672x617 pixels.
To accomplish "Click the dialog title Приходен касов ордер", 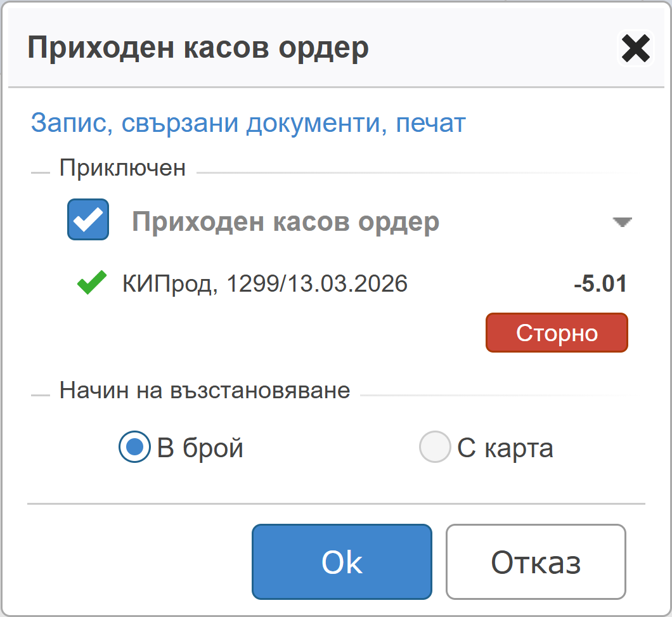I will (198, 48).
